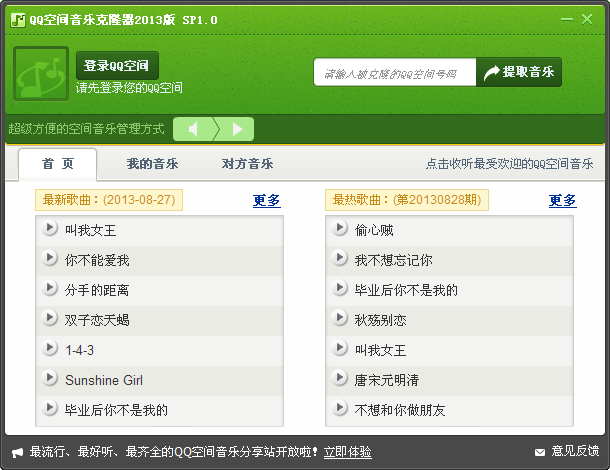This screenshot has height=470, width=610.
Task: Click the QQ空间账号 input field
Action: (394, 73)
